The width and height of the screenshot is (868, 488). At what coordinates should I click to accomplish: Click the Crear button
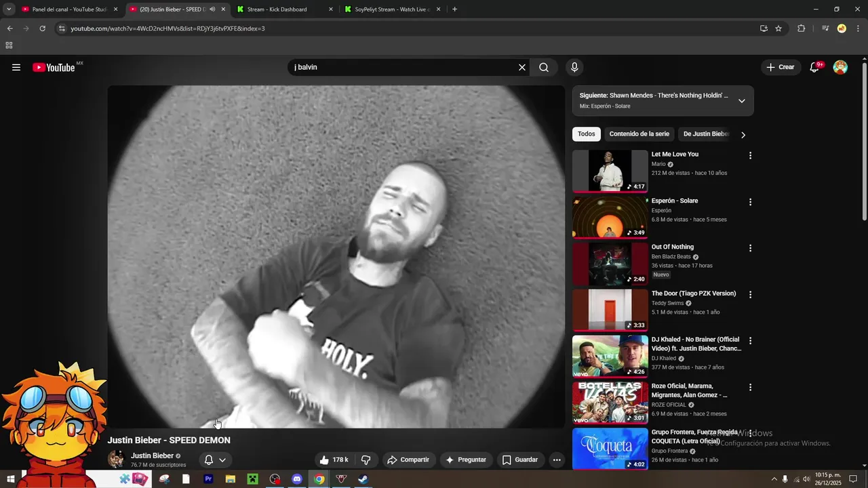tap(781, 67)
